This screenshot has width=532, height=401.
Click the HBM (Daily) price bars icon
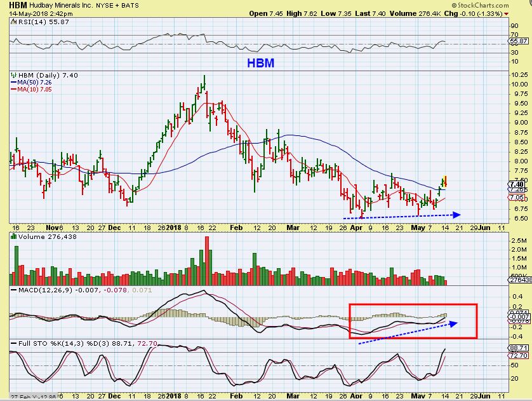[13, 75]
